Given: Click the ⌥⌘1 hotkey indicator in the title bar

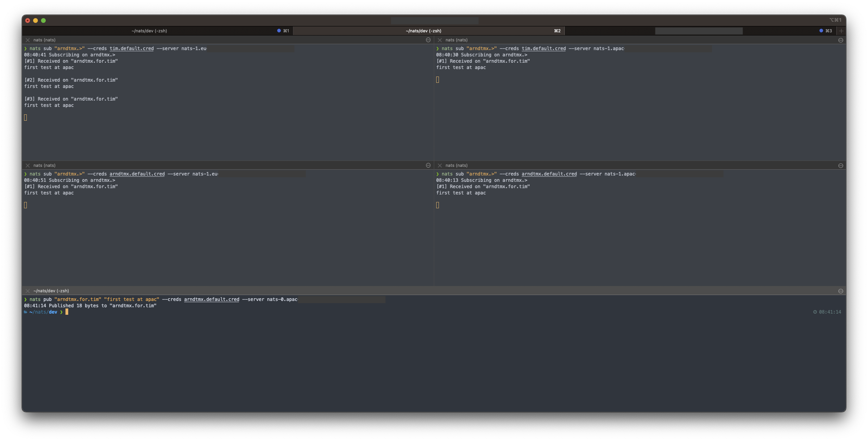Looking at the screenshot, I should pyautogui.click(x=835, y=20).
